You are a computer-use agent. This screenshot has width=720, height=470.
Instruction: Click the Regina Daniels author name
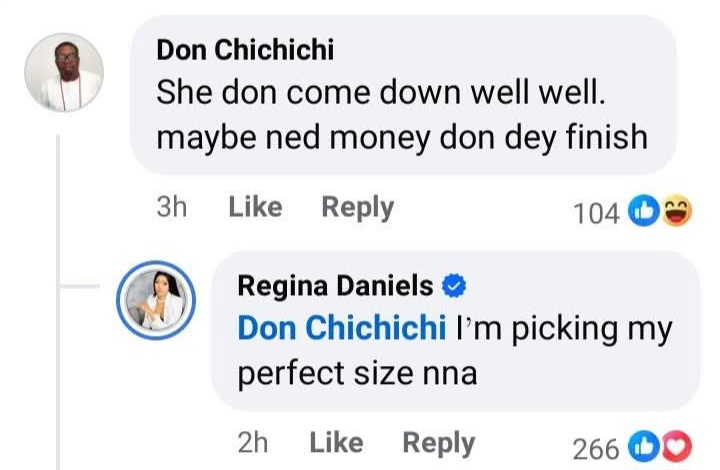click(x=335, y=286)
